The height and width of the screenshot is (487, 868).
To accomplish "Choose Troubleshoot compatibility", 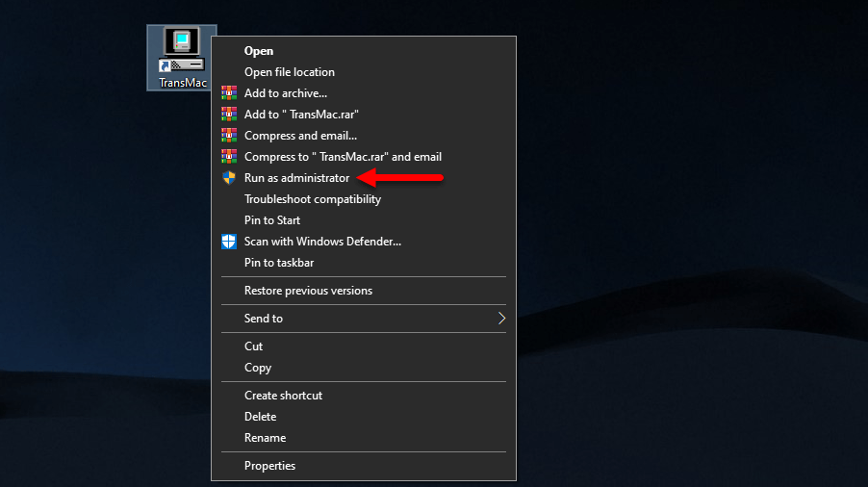I will point(364,199).
